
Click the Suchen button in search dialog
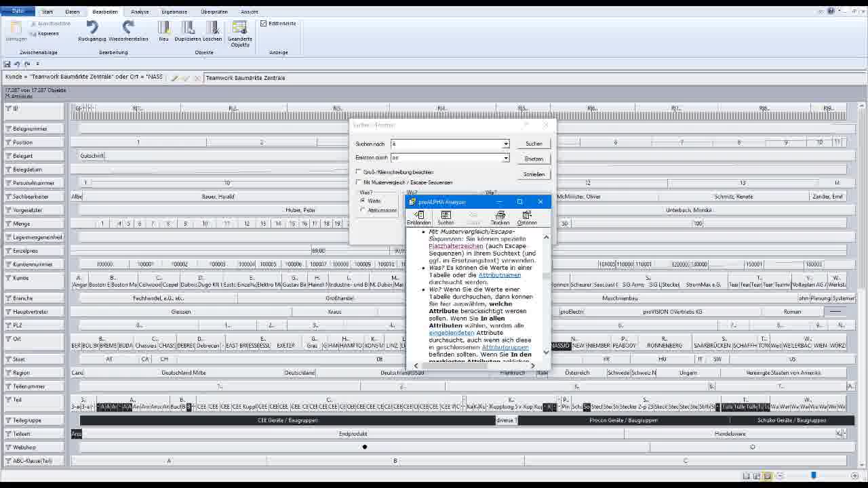click(x=534, y=144)
